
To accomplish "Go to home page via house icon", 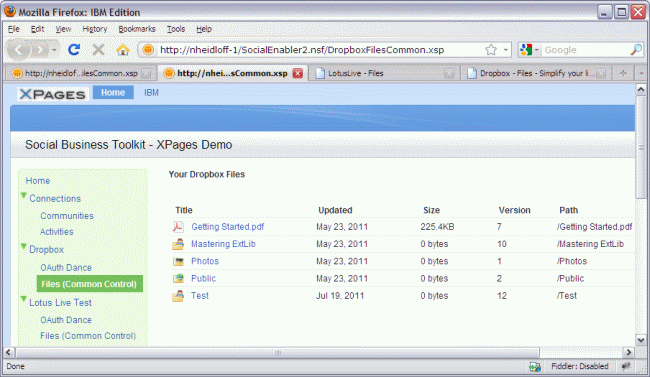I will pos(123,50).
